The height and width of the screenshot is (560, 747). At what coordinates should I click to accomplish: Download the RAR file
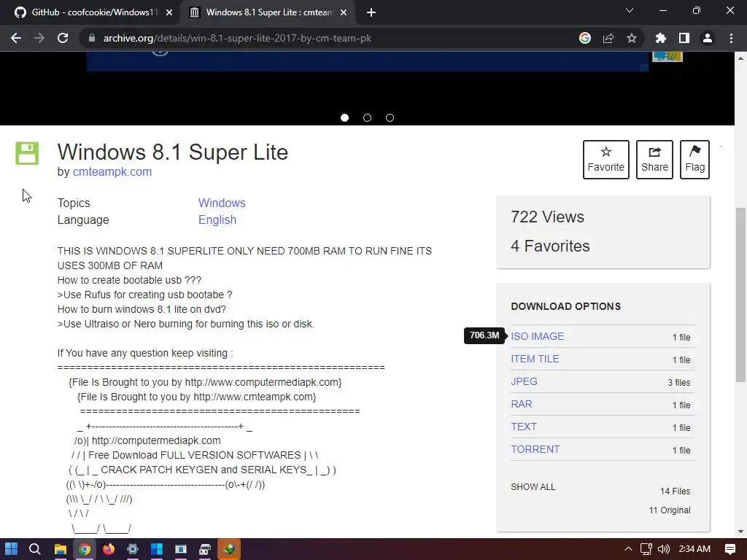(521, 404)
